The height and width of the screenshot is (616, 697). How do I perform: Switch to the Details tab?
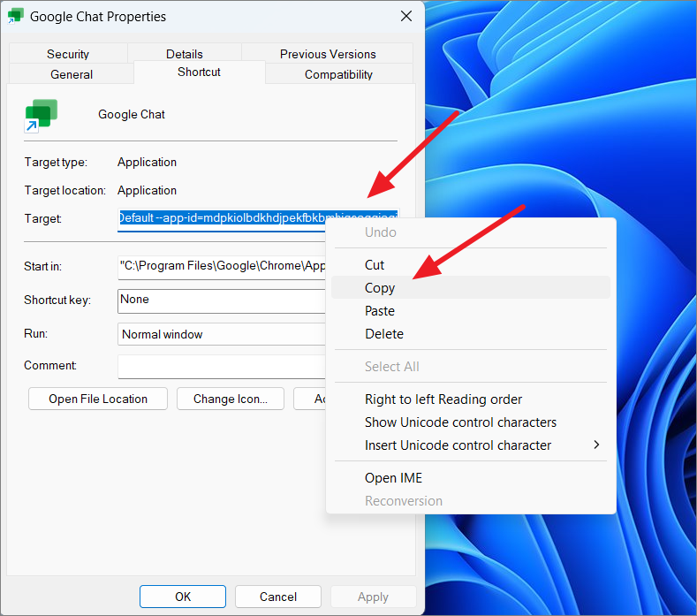(x=185, y=54)
